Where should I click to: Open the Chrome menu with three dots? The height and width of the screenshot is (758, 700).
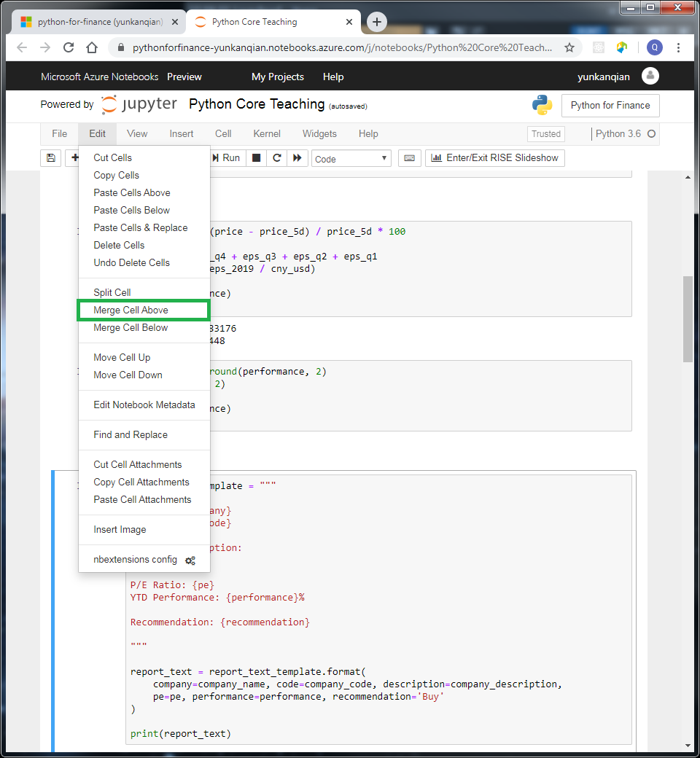679,47
